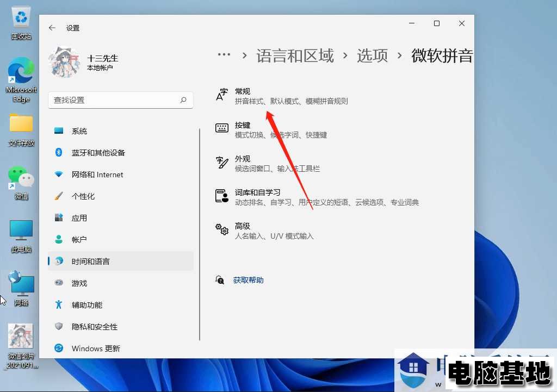This screenshot has height=392, width=557.
Task: Click the Windows 更新 refresh icon
Action: pos(59,348)
